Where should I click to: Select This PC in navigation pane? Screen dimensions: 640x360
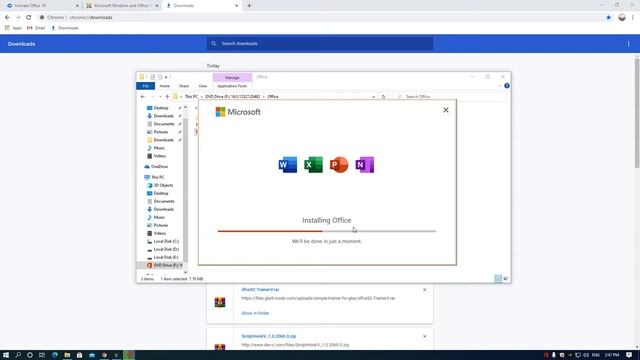click(x=158, y=177)
